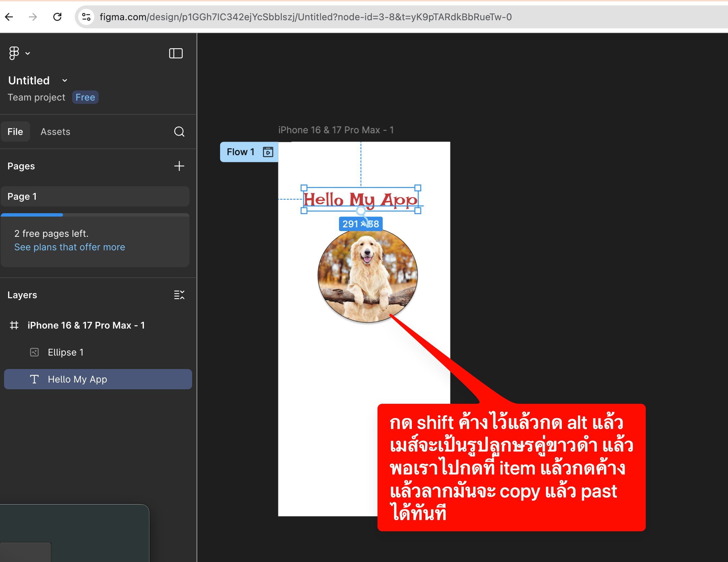Switch to the File tab
The image size is (728, 562).
click(16, 132)
